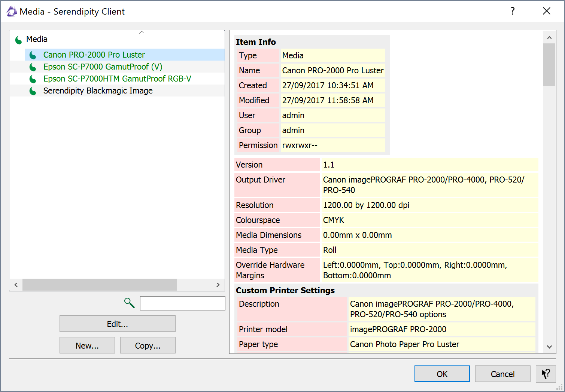This screenshot has width=565, height=392.
Task: Click the teardrop icon beside Serendipity Blackmagic Image
Action: tap(33, 91)
